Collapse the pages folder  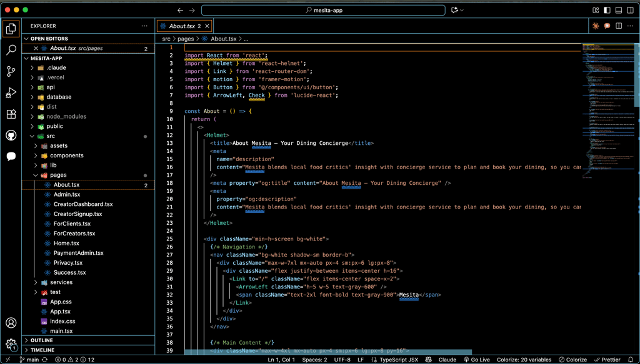coord(58,175)
